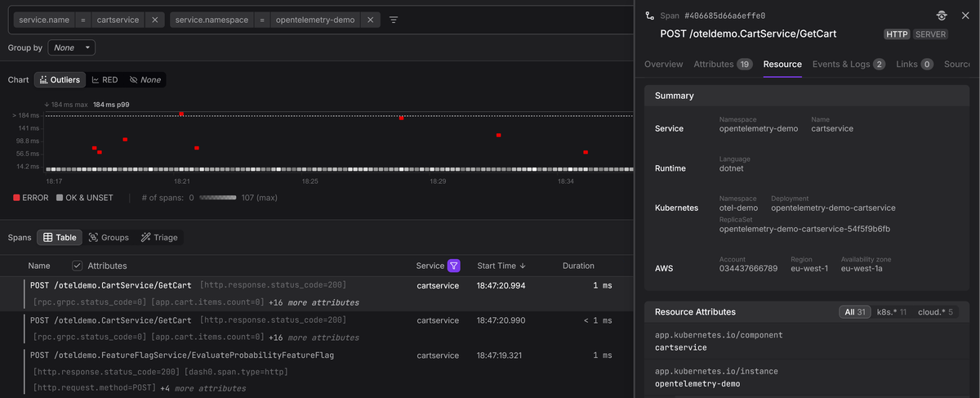Open the Overview tab of span panel
The image size is (980, 398).
663,64
